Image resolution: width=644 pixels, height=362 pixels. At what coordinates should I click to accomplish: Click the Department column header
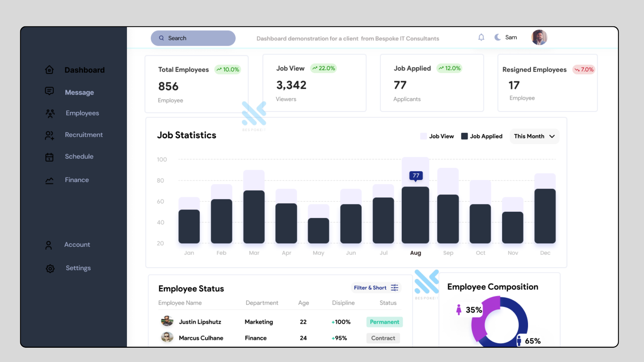[x=262, y=303]
